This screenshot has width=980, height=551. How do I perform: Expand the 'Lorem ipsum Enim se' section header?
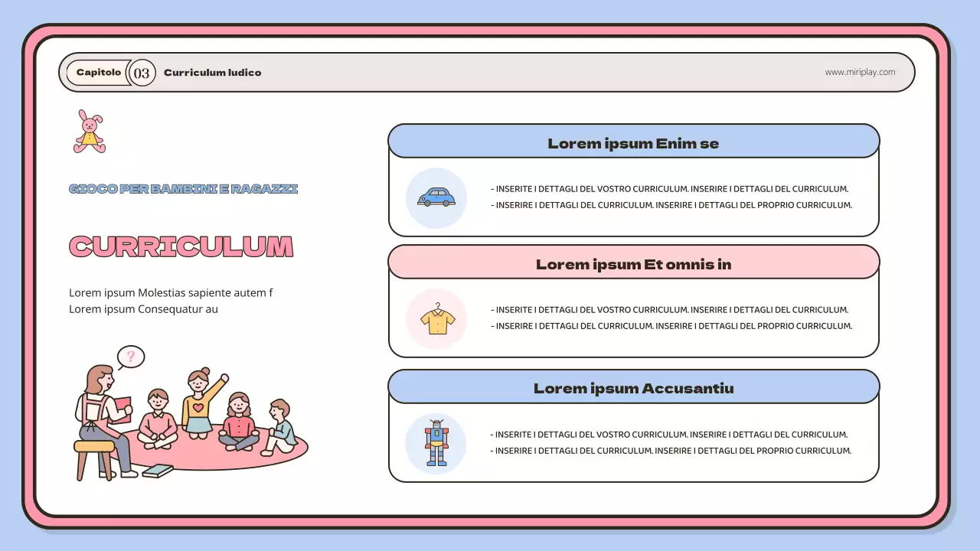pos(633,142)
